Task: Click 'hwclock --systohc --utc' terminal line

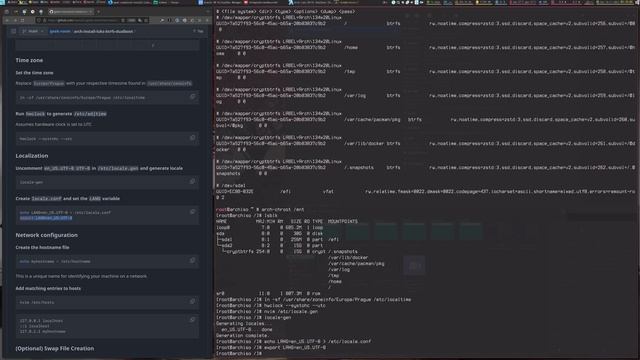Action: [x=271, y=305]
